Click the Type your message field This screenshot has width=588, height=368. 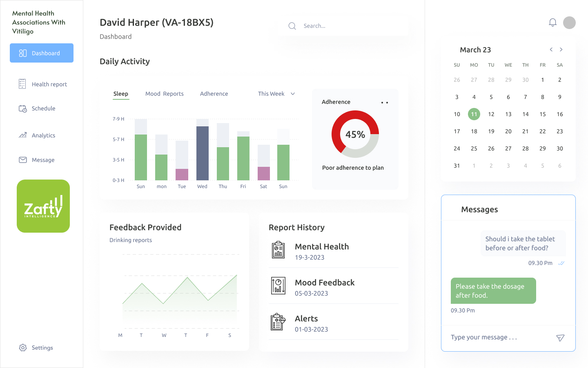[498, 337]
